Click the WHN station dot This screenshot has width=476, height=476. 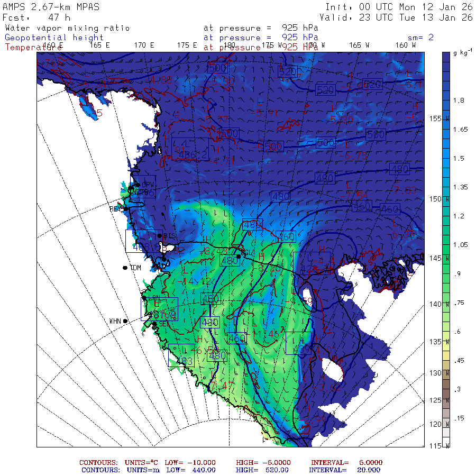tap(125, 321)
